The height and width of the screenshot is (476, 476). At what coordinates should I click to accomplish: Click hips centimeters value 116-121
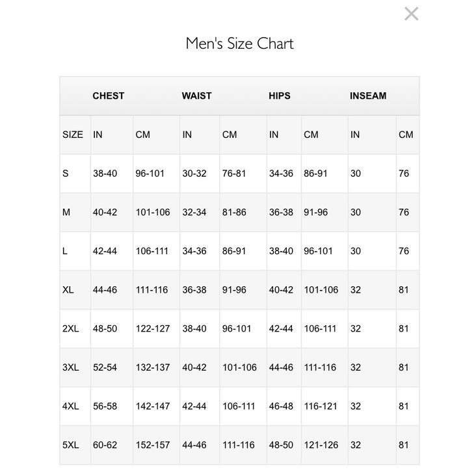[x=320, y=406]
